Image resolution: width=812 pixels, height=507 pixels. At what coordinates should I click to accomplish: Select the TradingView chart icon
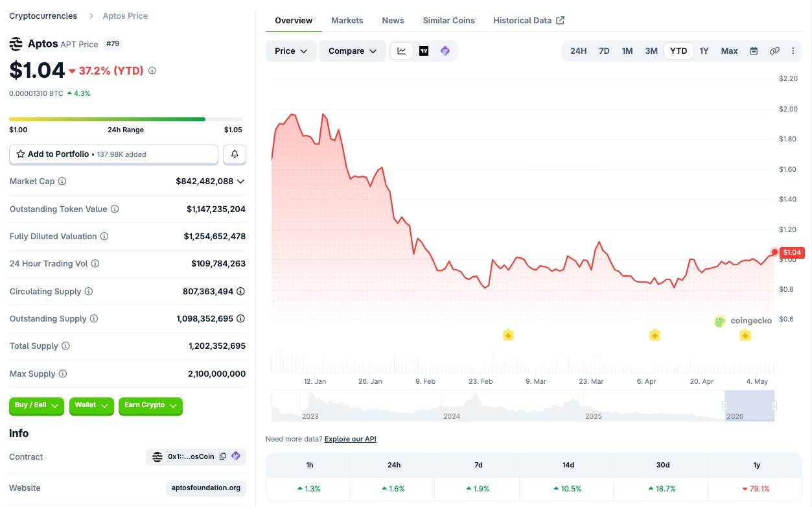tap(424, 51)
